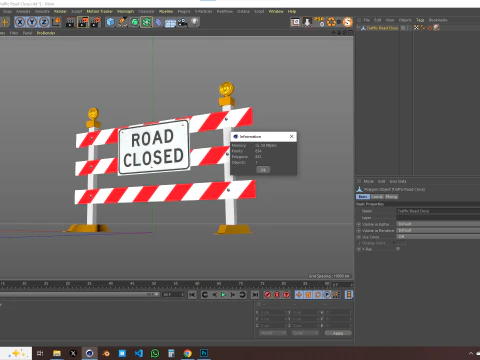The width and height of the screenshot is (480, 360).
Task: Toggle Position keyframe recording icon
Action: 299,295
